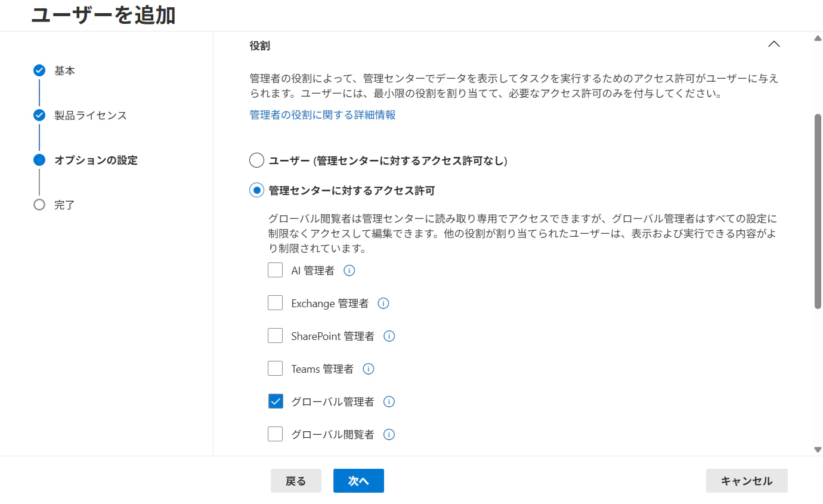Image resolution: width=823 pixels, height=504 pixels.
Task: Open the グローバル閲覧者 info icon
Action: pyautogui.click(x=389, y=434)
